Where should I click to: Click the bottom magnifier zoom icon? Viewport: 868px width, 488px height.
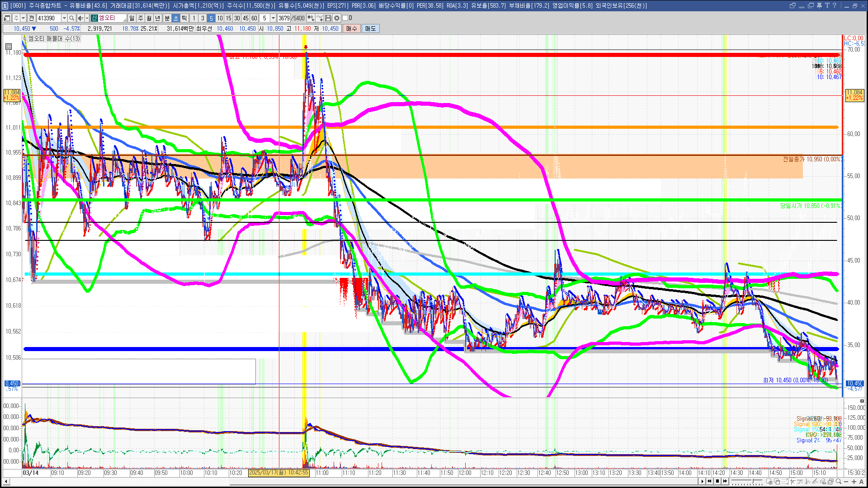click(x=839, y=482)
